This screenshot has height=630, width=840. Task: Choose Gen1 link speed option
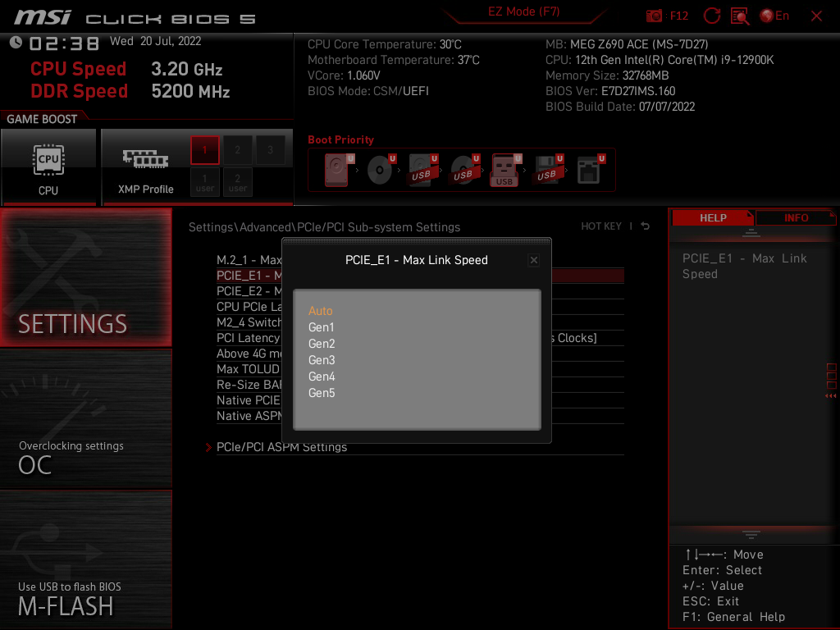322,327
